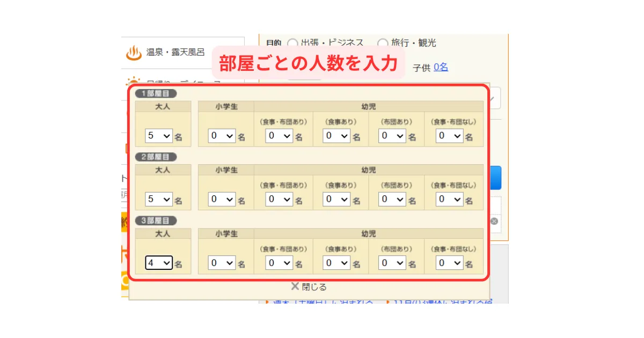Click 閉じる to close the panel
The width and height of the screenshot is (644, 338).
coord(314,287)
